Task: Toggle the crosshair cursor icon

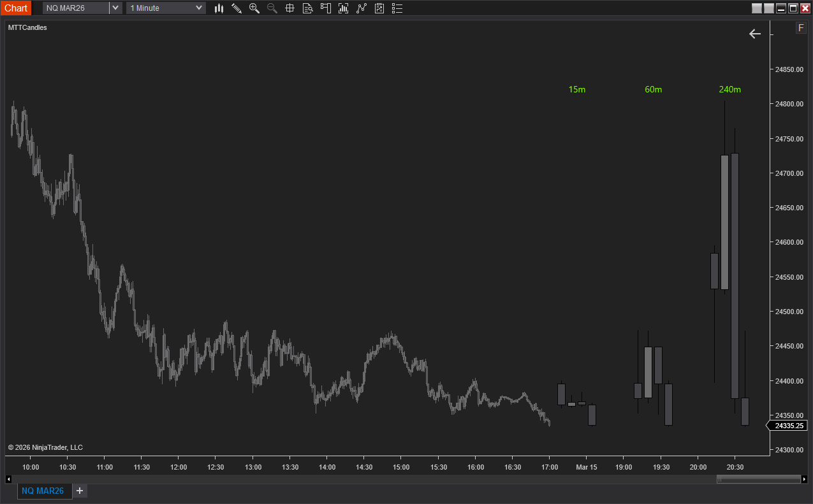Action: pyautogui.click(x=289, y=8)
